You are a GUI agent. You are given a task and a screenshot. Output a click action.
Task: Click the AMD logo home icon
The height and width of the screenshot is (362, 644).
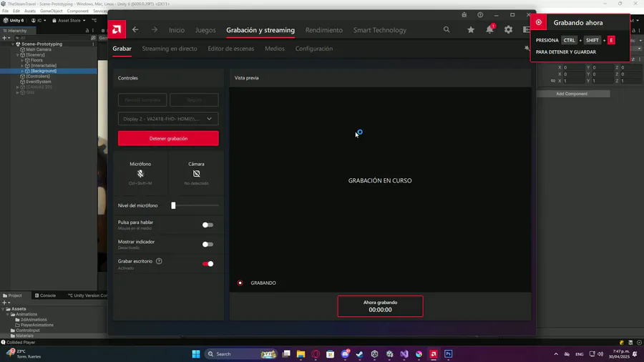point(117,29)
